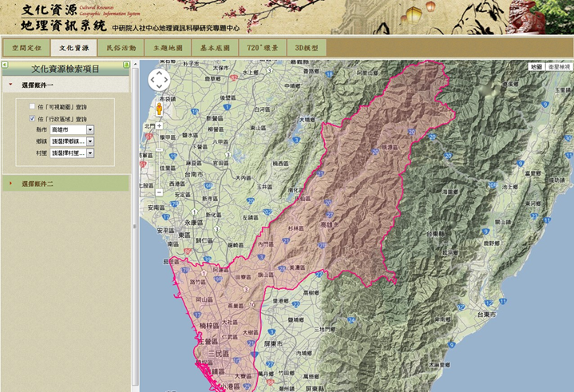Image resolution: width=574 pixels, height=392 pixels.
Task: Switch to 民俗活動 tab
Action: (121, 48)
